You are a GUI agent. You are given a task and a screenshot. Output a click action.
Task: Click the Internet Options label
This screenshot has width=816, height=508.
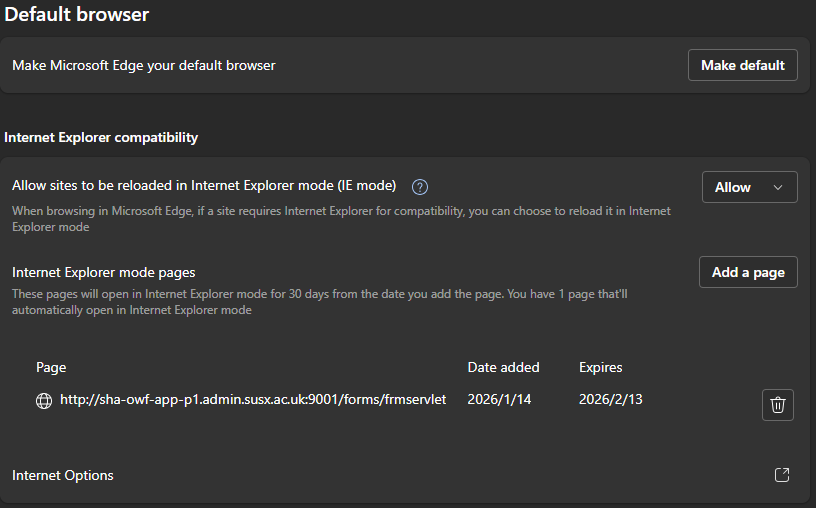pyautogui.click(x=62, y=475)
